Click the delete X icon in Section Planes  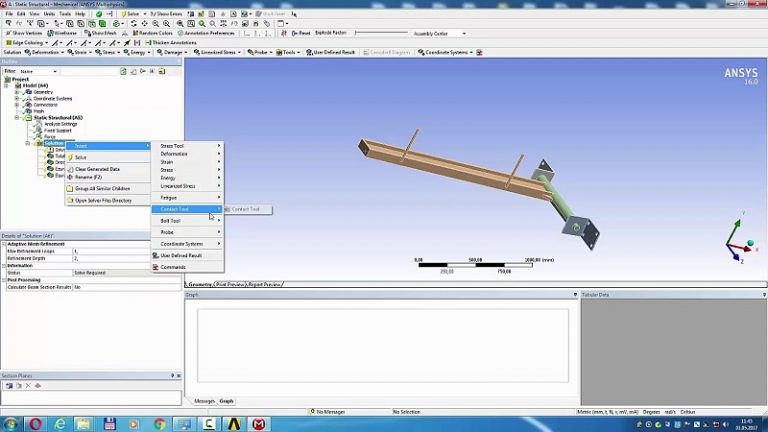click(28, 385)
